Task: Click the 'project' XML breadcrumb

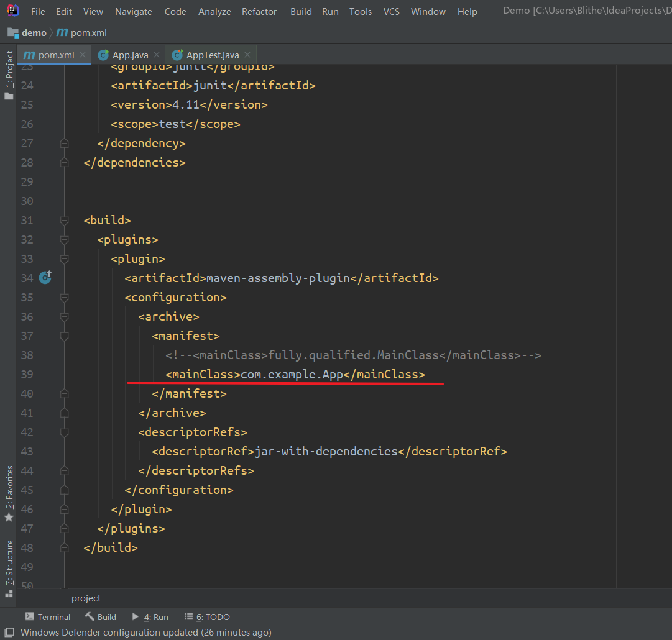Action: click(x=86, y=598)
